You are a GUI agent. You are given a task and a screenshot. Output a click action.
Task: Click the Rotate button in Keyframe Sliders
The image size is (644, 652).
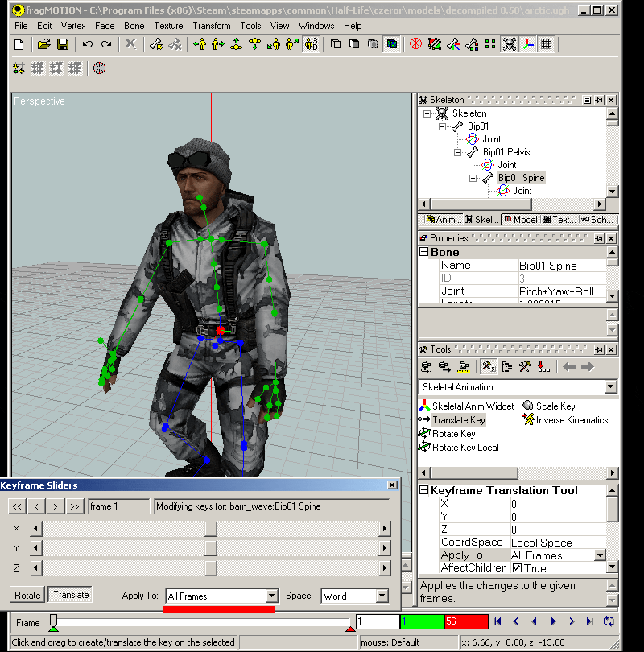pyautogui.click(x=27, y=596)
